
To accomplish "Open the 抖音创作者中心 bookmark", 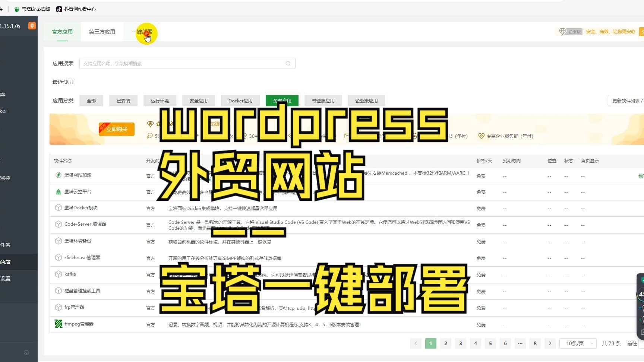I will (x=76, y=9).
